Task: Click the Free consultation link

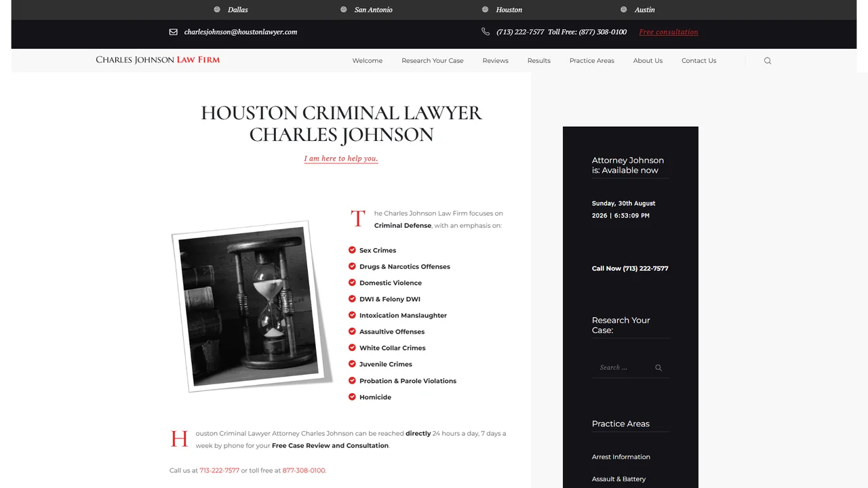Action: 669,32
